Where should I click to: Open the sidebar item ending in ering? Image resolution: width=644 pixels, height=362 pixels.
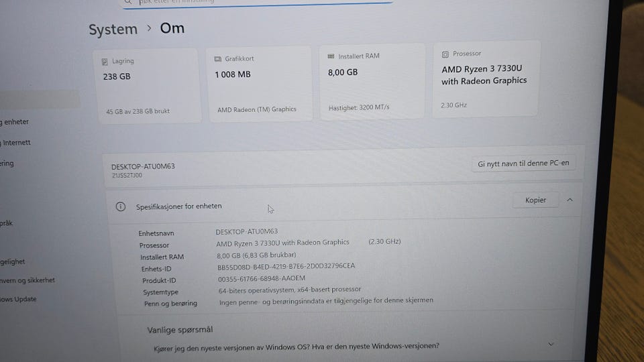[7, 164]
